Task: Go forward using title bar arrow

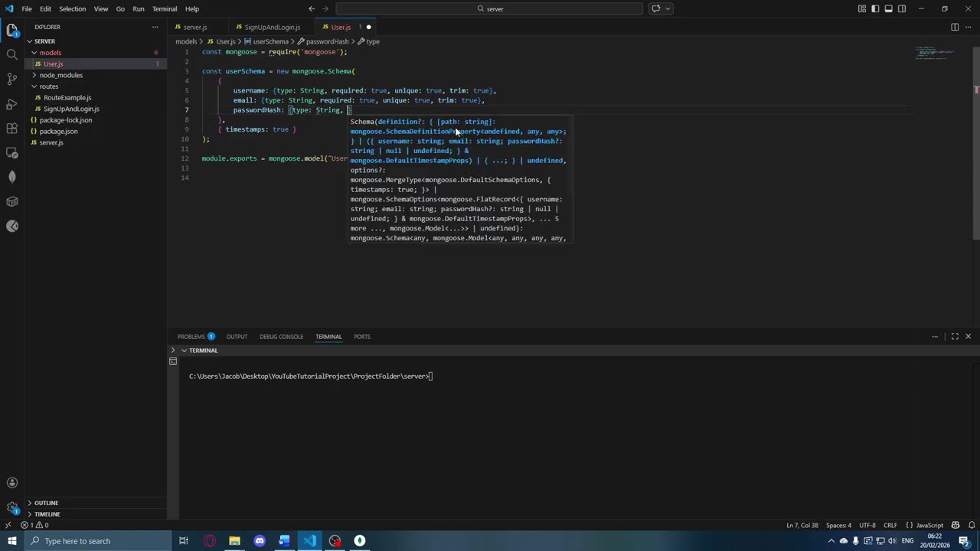Action: click(326, 8)
